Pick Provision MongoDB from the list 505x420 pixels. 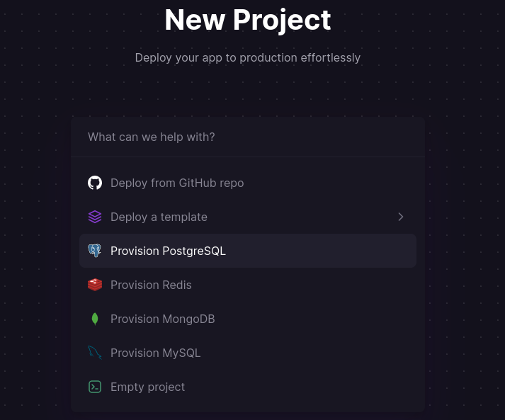[162, 319]
